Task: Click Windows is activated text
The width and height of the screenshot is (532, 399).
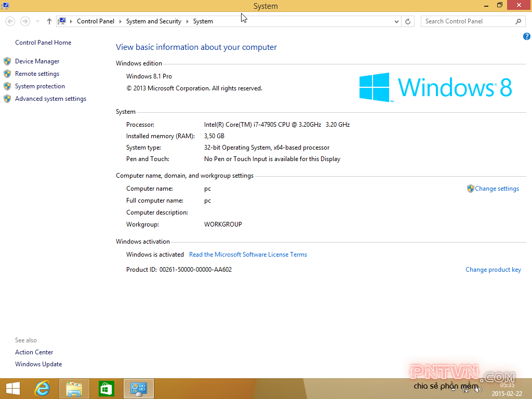Action: pos(155,255)
